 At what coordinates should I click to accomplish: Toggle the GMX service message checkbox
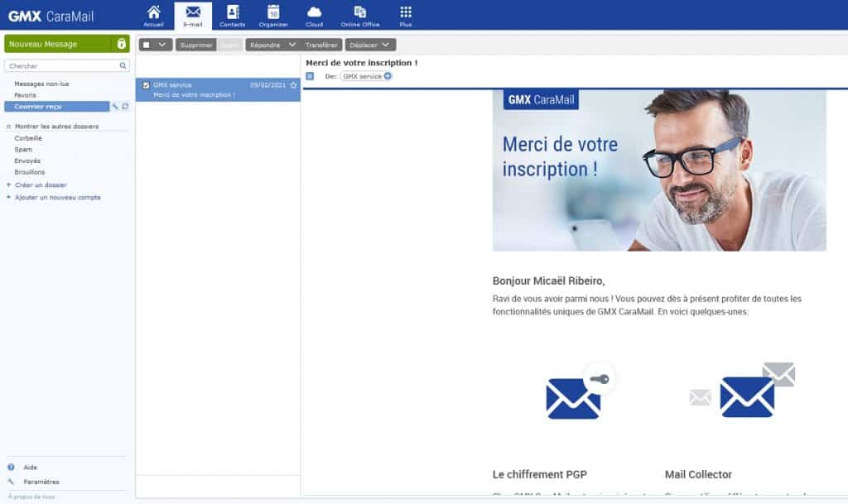[146, 85]
